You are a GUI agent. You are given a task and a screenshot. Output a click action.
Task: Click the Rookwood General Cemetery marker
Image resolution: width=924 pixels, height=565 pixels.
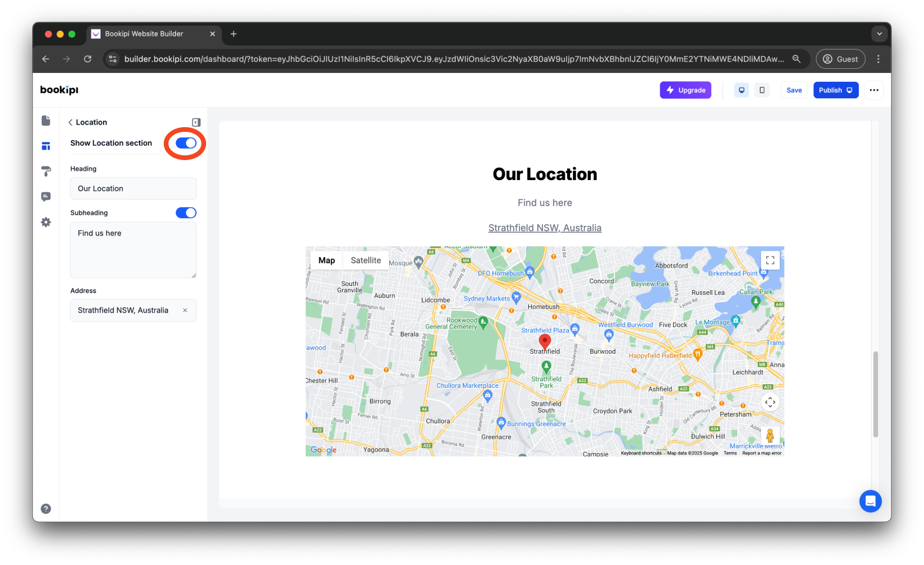tap(483, 323)
